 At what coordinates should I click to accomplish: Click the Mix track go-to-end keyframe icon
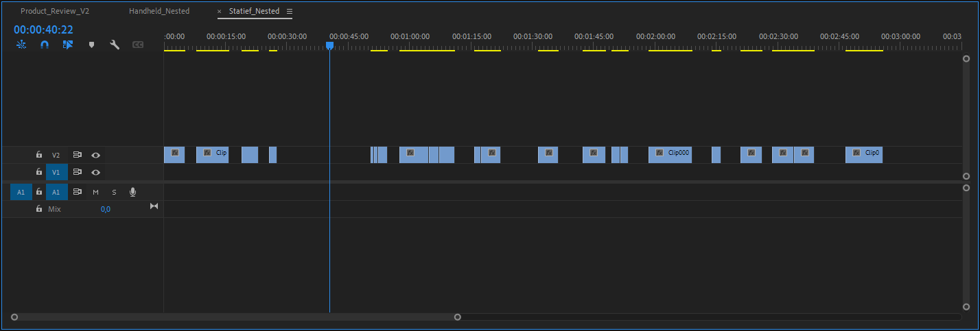tap(154, 206)
